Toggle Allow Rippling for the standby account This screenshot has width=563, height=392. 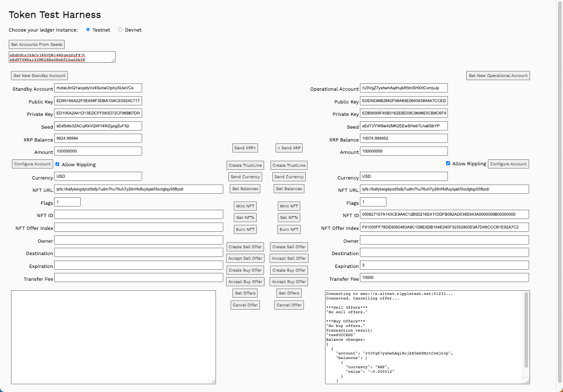point(57,164)
